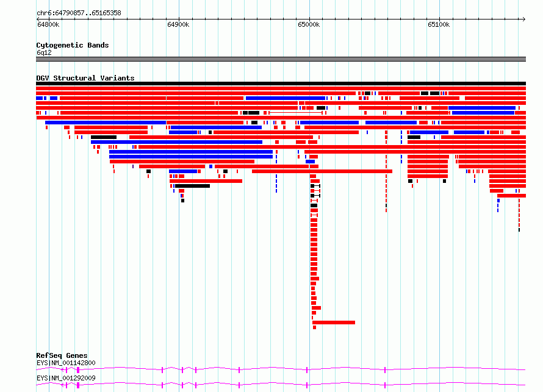Click the left arrowhead of the ruler

pos(38,19)
